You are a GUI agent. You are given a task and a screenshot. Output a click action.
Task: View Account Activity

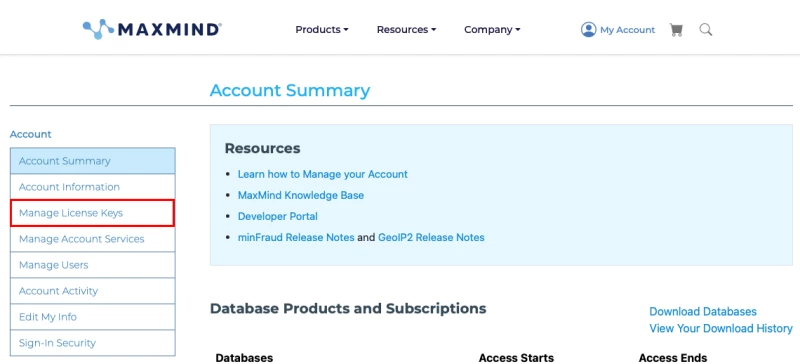[x=92, y=291]
